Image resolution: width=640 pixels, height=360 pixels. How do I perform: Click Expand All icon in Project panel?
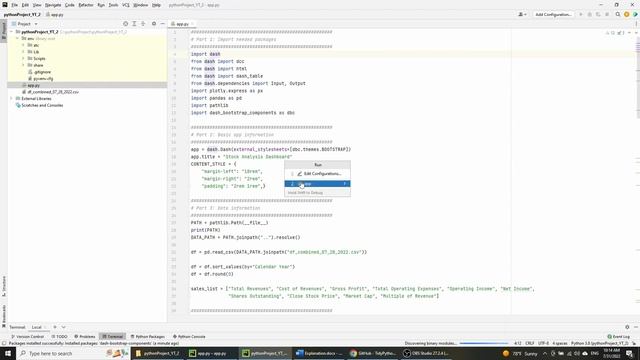pyautogui.click(x=134, y=24)
